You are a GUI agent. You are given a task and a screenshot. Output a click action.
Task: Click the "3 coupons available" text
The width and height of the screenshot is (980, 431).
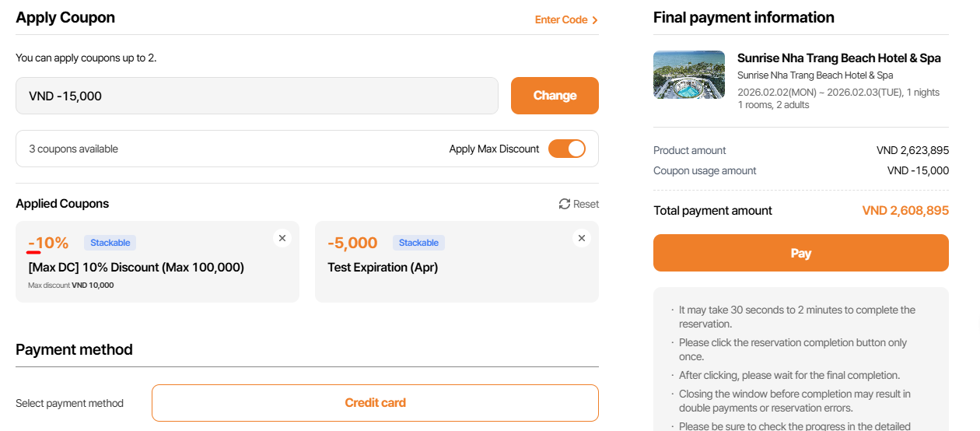(x=74, y=149)
